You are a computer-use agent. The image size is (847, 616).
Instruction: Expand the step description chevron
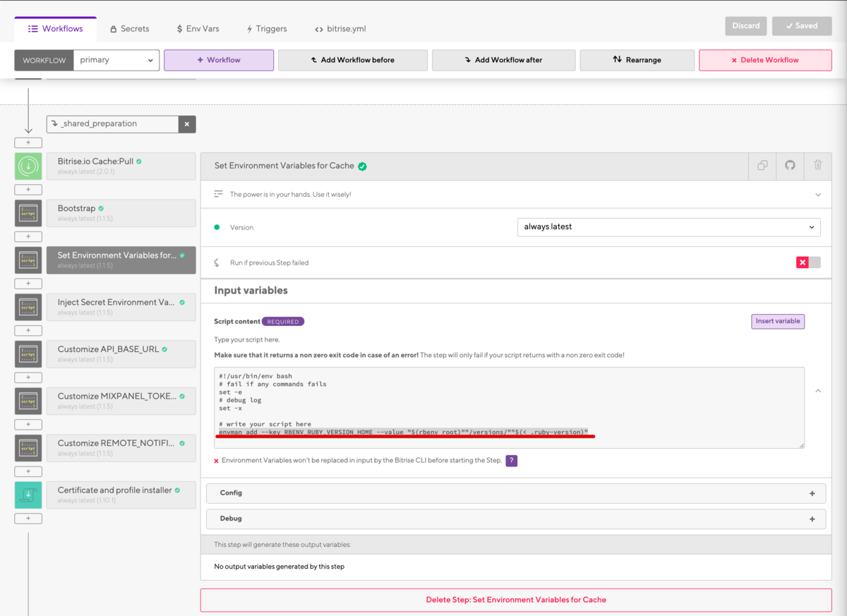(x=818, y=195)
